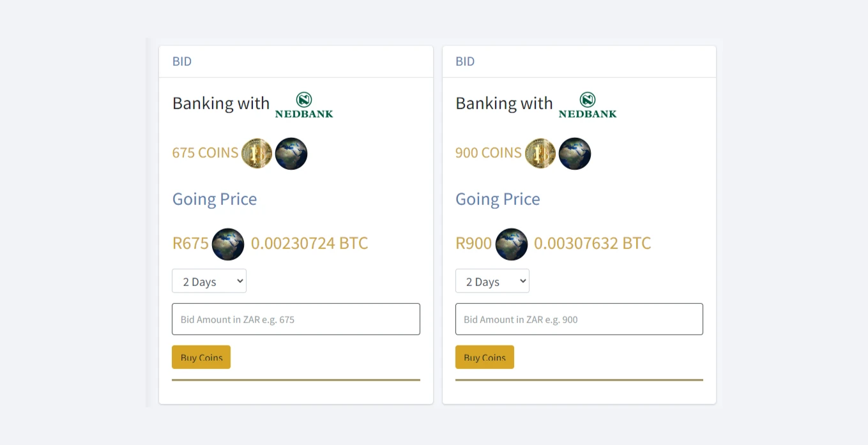Click the globe icon next to 900 COINS
Screen dimensions: 868x445
point(575,153)
